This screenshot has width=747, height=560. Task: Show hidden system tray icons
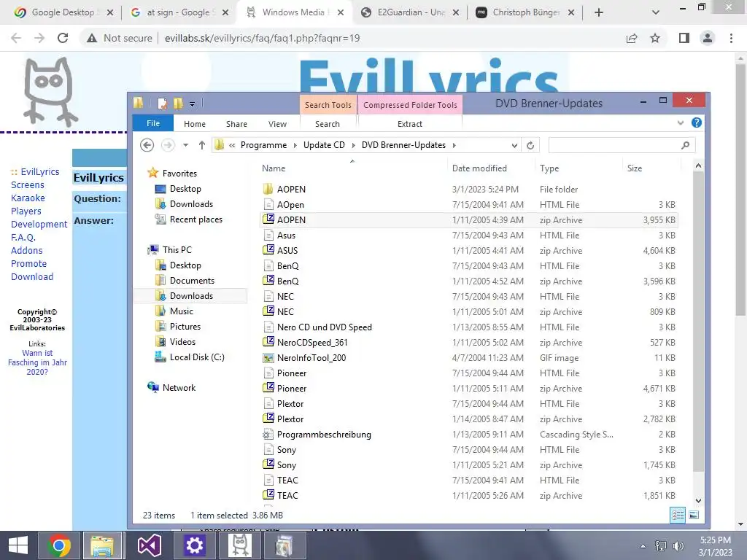click(x=643, y=545)
